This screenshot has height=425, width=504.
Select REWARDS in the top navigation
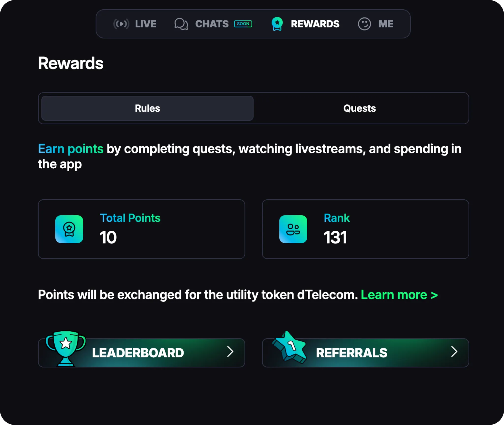(x=315, y=24)
